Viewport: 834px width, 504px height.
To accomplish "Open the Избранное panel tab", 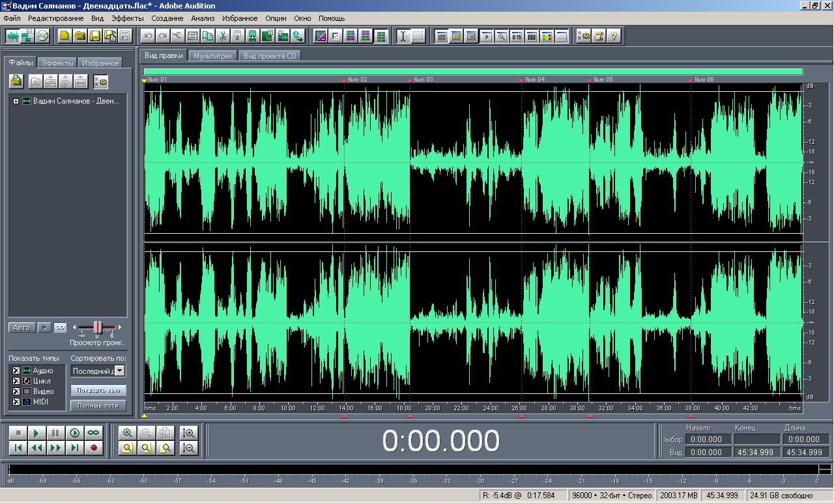I will (x=101, y=63).
